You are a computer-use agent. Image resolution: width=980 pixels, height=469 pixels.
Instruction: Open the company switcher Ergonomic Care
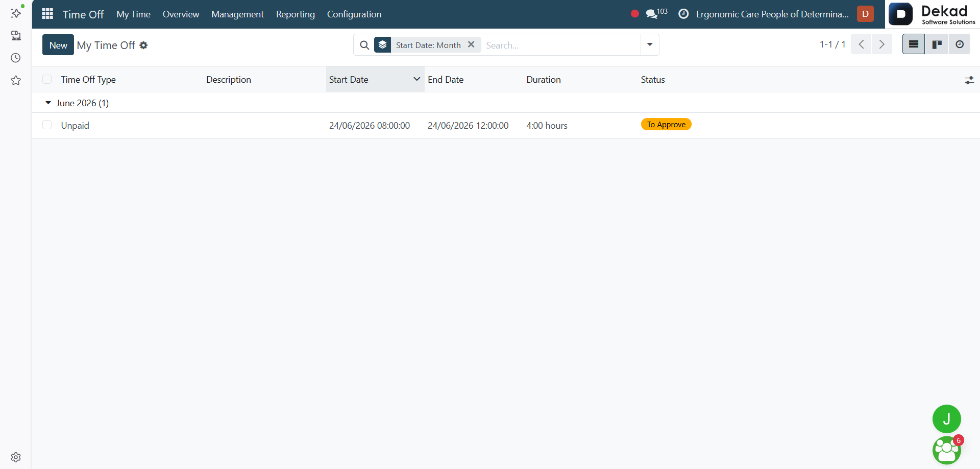[x=772, y=14]
